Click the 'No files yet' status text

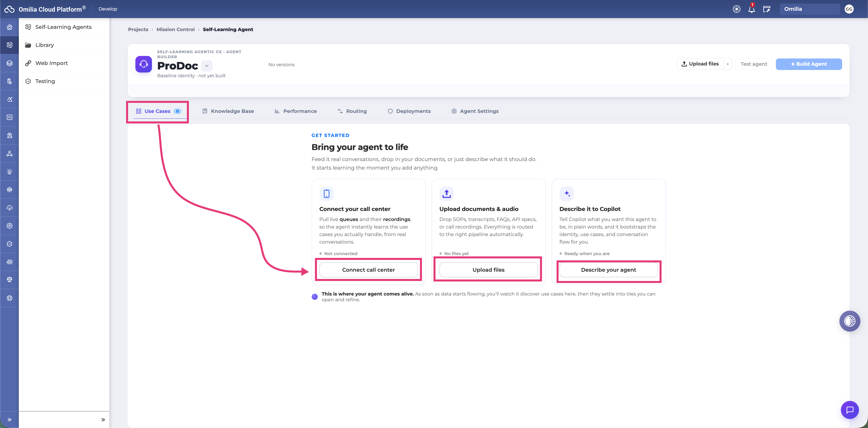coord(456,254)
